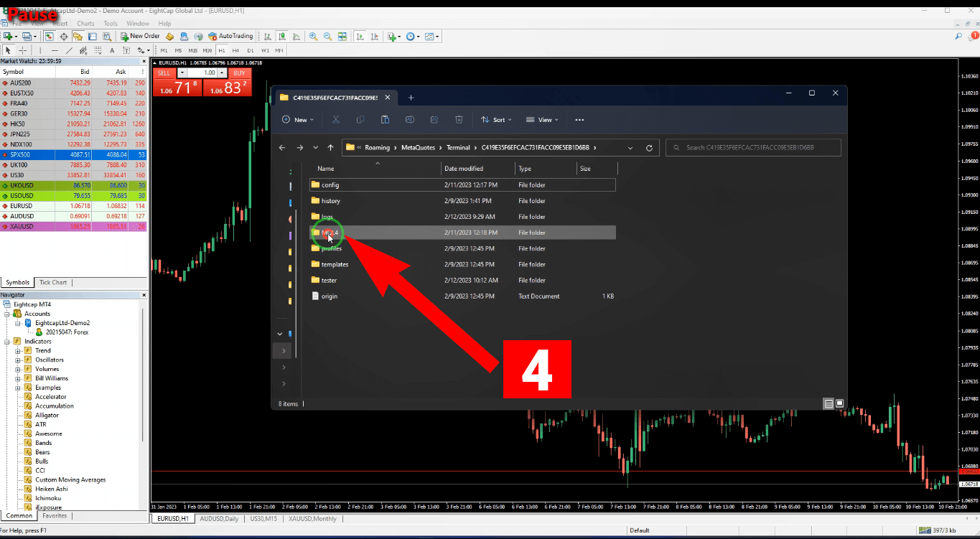Viewport: 980px width, 539px height.
Task: Click the Delete trash icon in Explorer
Action: (459, 120)
